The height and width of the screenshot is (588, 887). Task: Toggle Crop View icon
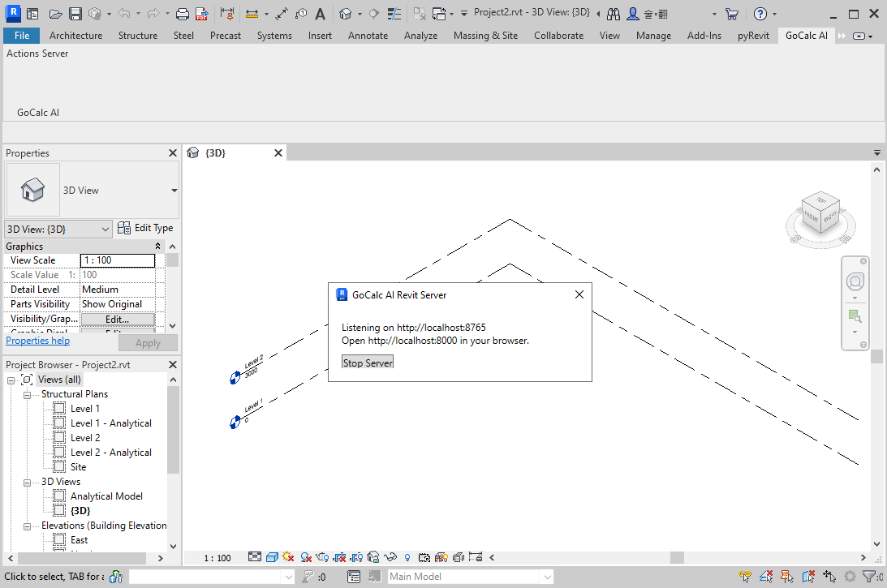tap(339, 557)
